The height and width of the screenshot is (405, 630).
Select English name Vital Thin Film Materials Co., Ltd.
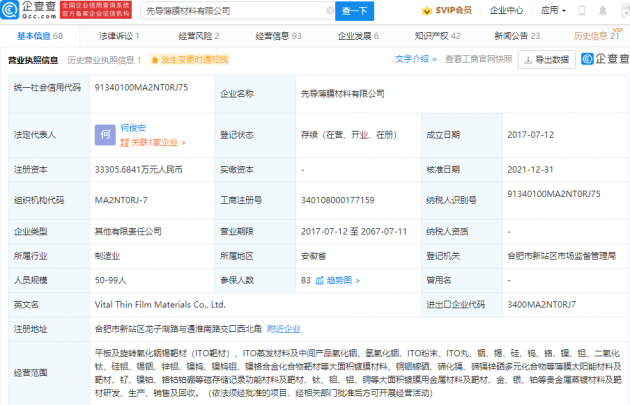pos(160,305)
